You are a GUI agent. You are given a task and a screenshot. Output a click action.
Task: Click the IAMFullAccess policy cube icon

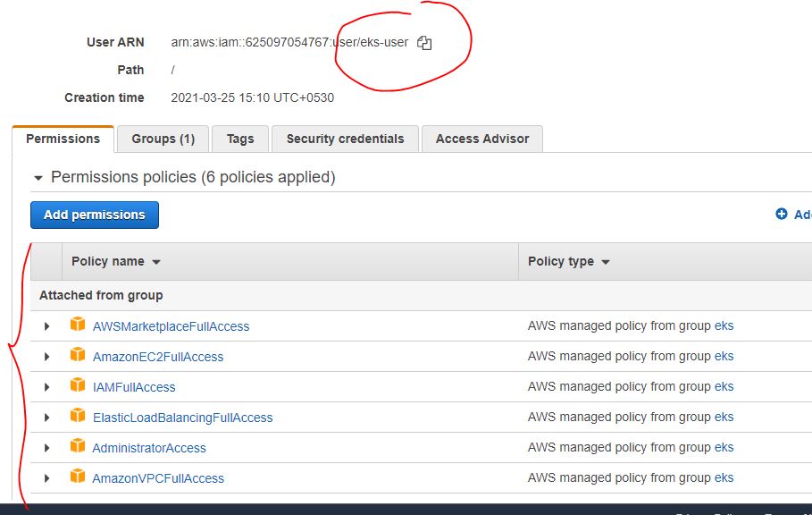coord(78,386)
